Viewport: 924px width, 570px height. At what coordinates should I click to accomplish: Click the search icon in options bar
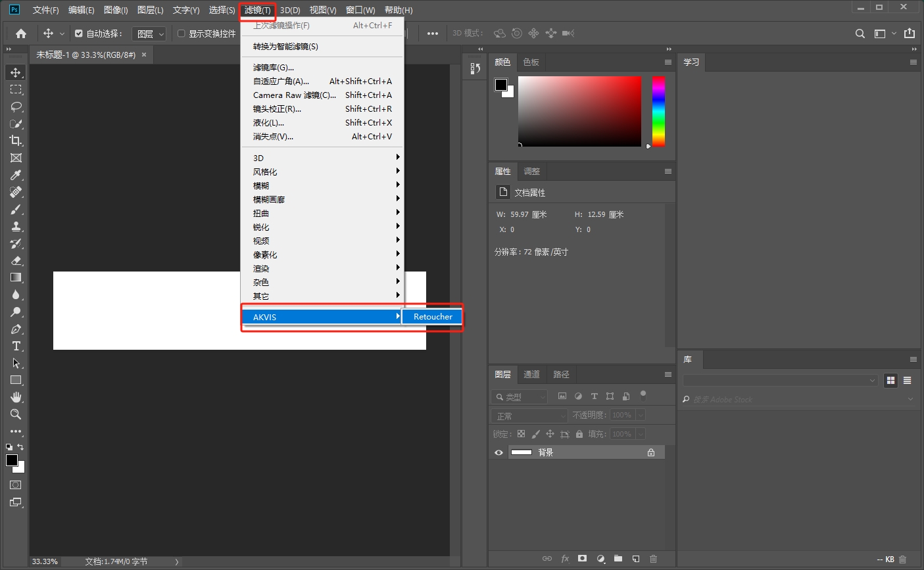(860, 34)
